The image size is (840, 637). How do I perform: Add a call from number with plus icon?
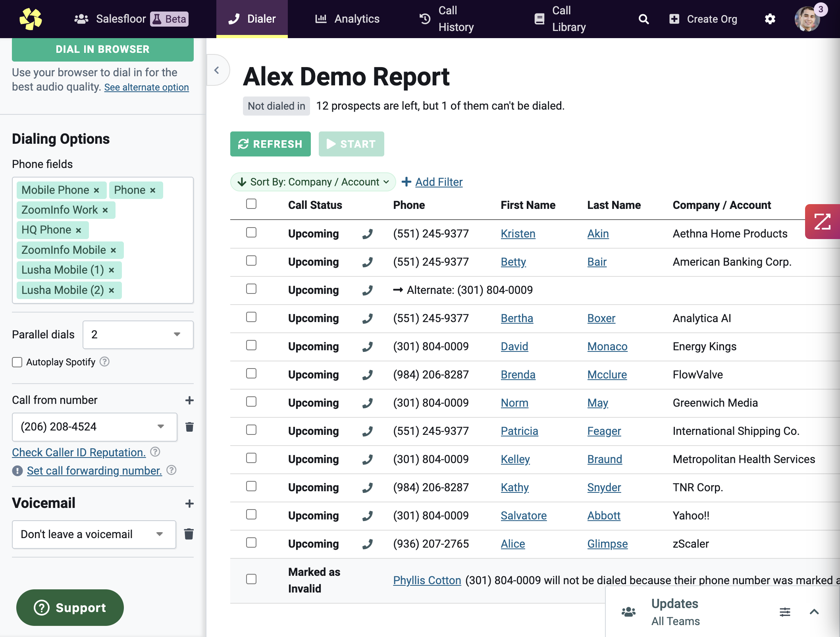tap(189, 400)
